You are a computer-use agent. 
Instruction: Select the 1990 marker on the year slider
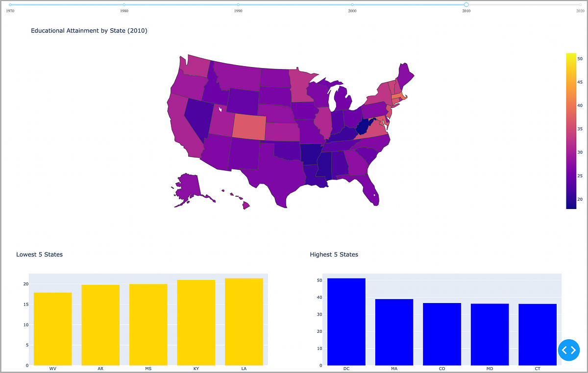[x=238, y=4]
